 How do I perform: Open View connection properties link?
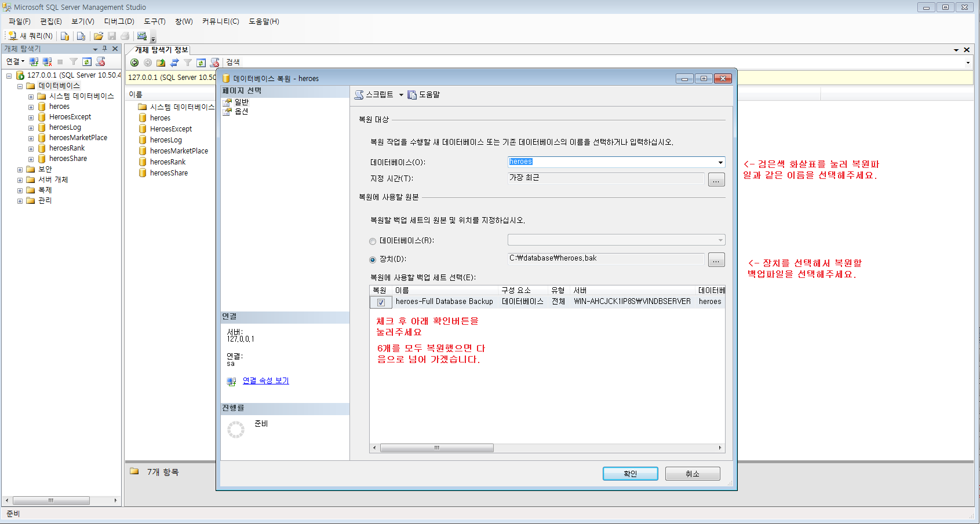(265, 380)
